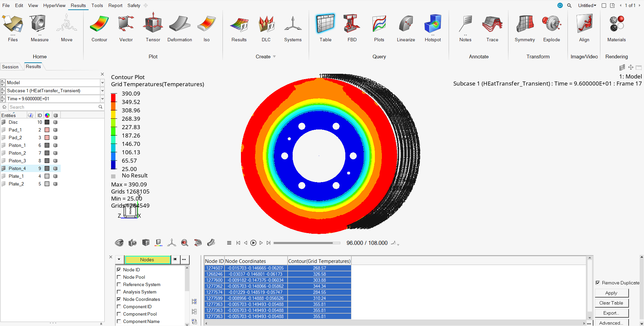Jump to first animation frame
Image resolution: width=644 pixels, height=326 pixels.
(238, 243)
